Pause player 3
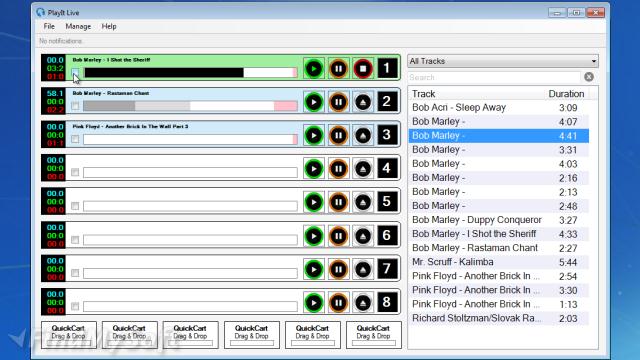 coord(338,135)
